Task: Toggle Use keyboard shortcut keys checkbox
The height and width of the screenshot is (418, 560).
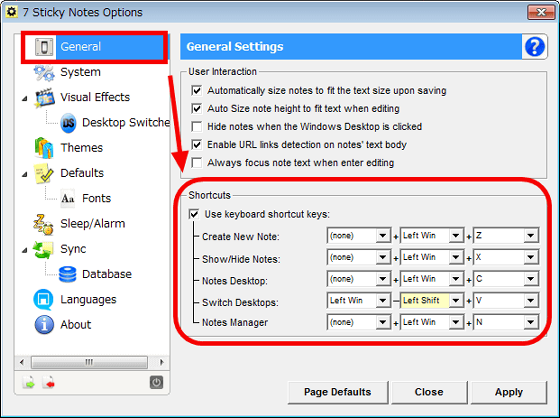Action: pyautogui.click(x=194, y=214)
